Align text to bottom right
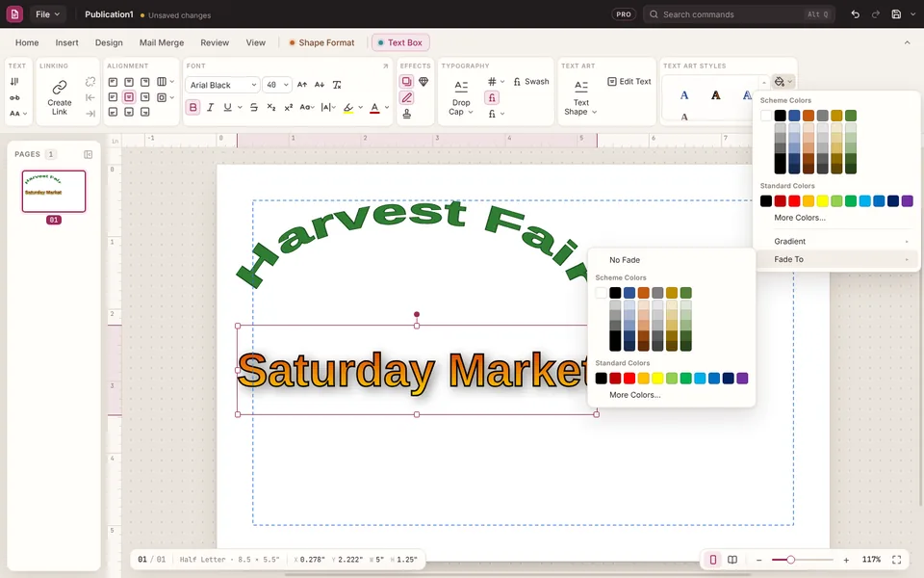Screen dimensions: 924x578 (145, 112)
